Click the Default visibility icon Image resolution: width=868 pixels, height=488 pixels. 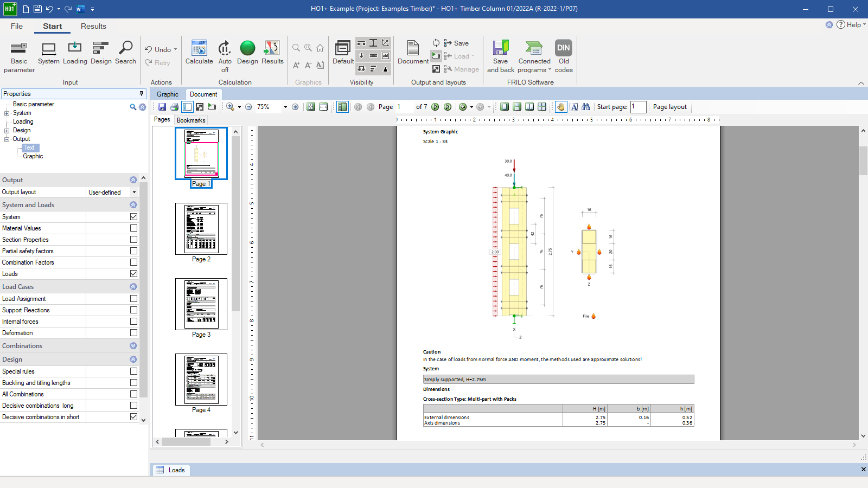(343, 53)
